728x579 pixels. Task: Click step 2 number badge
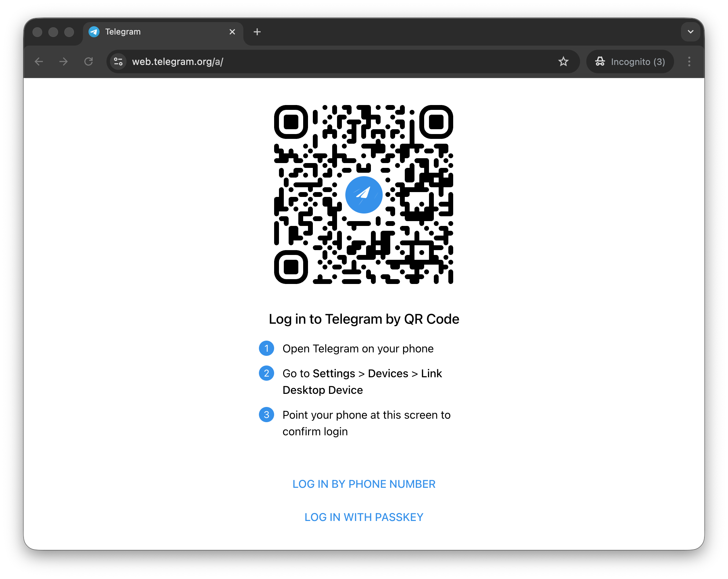tap(267, 373)
